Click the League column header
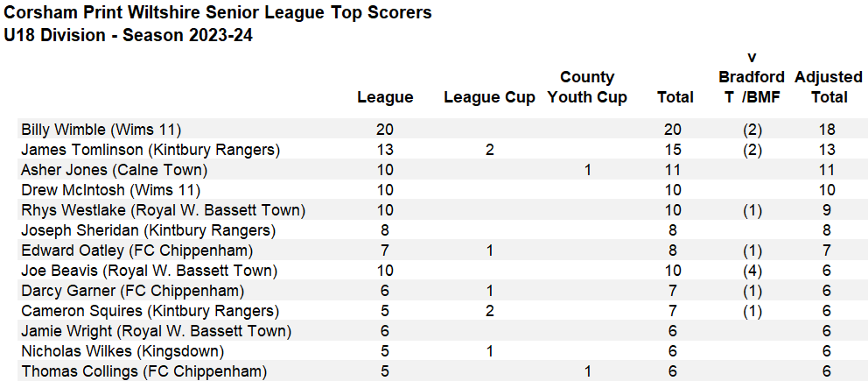The width and height of the screenshot is (868, 381). tap(385, 97)
